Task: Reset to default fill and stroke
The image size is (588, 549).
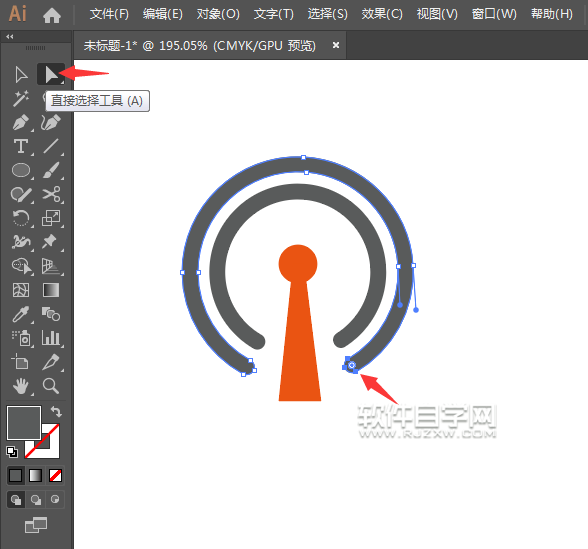Action: point(12,452)
